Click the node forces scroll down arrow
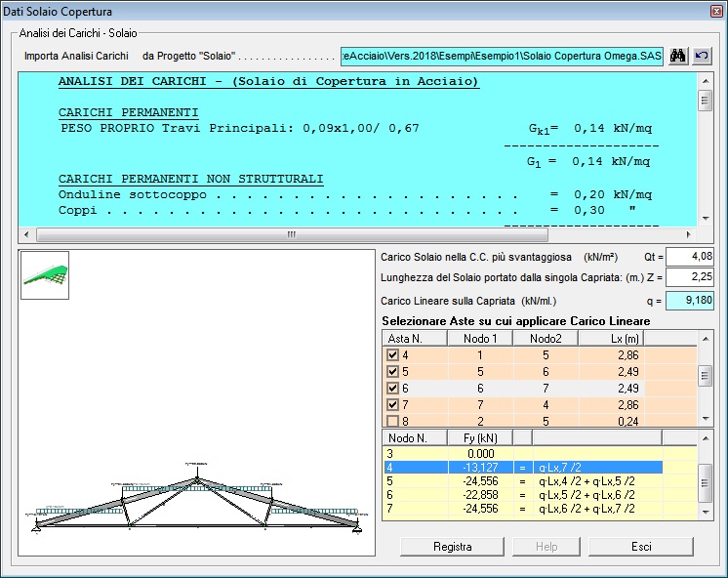Viewport: 728px width, 578px height. 706,512
